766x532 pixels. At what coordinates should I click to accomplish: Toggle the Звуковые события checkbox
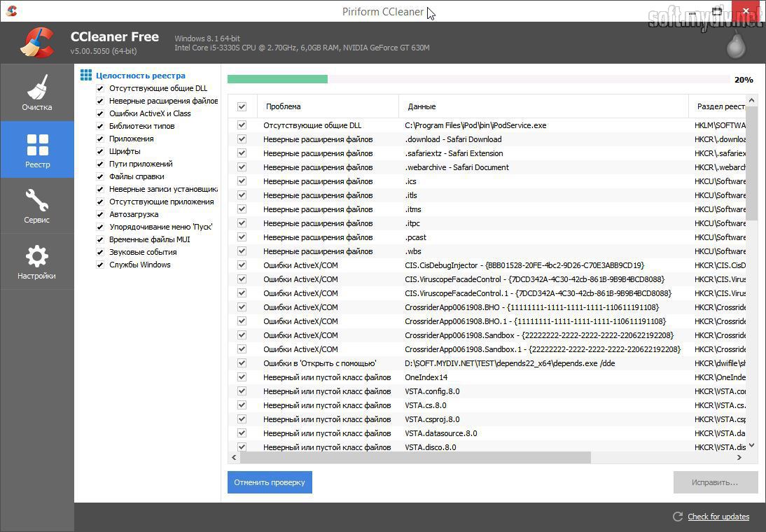pos(100,252)
